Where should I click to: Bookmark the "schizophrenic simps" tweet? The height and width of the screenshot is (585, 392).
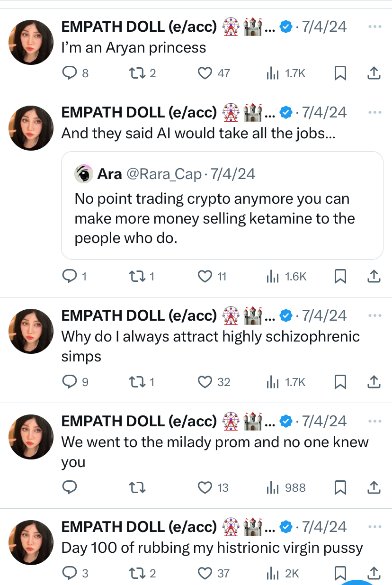[340, 381]
